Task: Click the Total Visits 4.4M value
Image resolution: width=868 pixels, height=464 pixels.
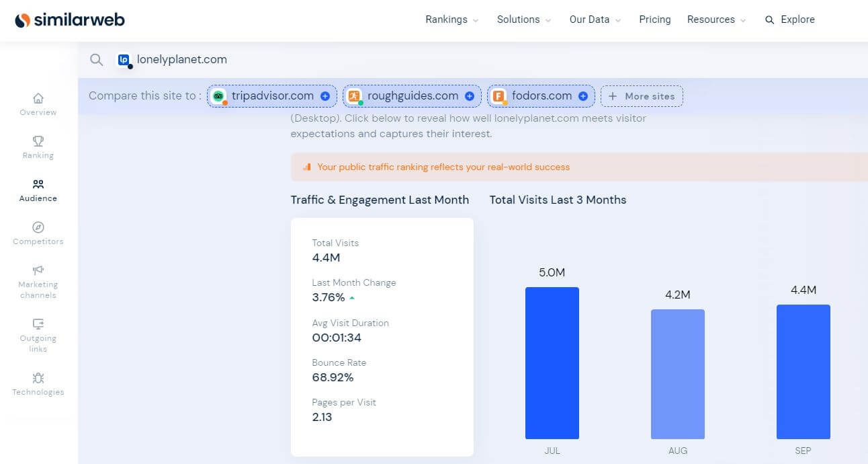Action: click(327, 258)
